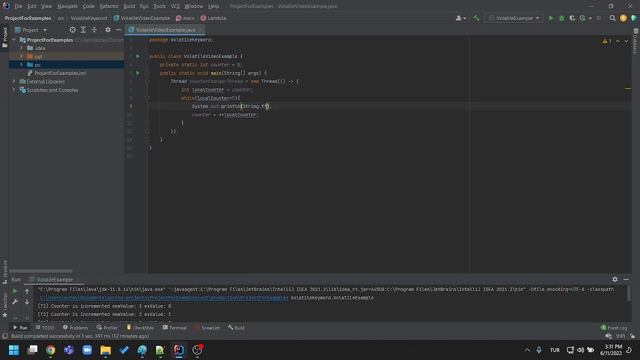Open the Problems tool window
The height and width of the screenshot is (360, 640).
[x=75, y=328]
